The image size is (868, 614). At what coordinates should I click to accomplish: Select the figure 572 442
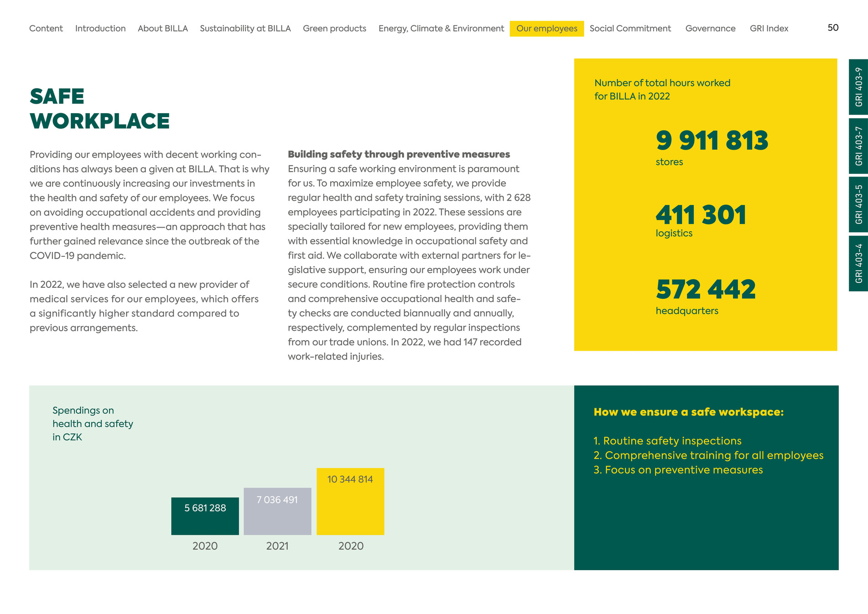coord(706,290)
